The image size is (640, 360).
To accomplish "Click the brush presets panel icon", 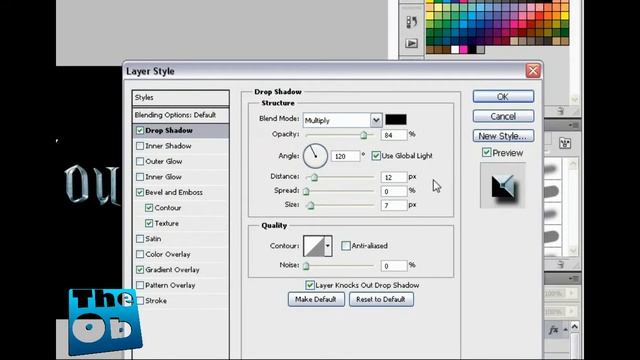I will pos(565,143).
